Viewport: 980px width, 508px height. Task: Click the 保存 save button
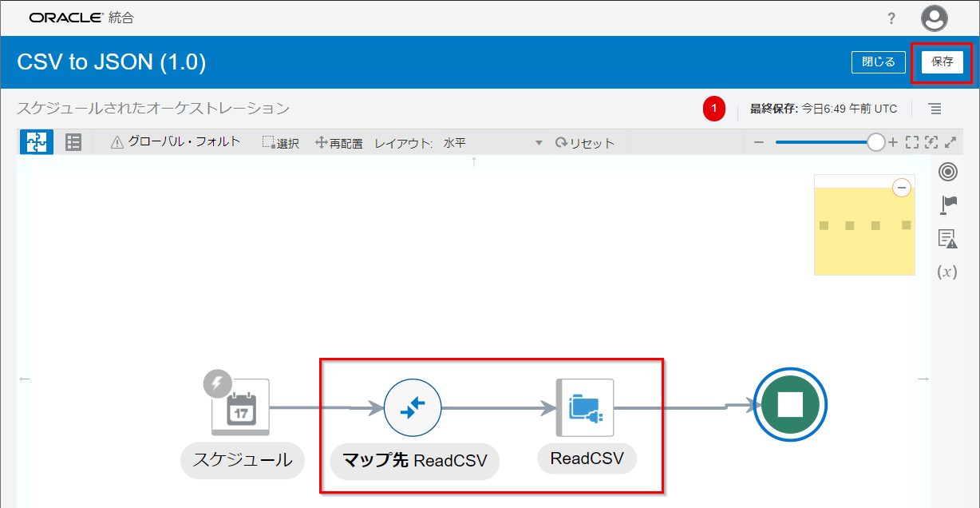tap(942, 62)
